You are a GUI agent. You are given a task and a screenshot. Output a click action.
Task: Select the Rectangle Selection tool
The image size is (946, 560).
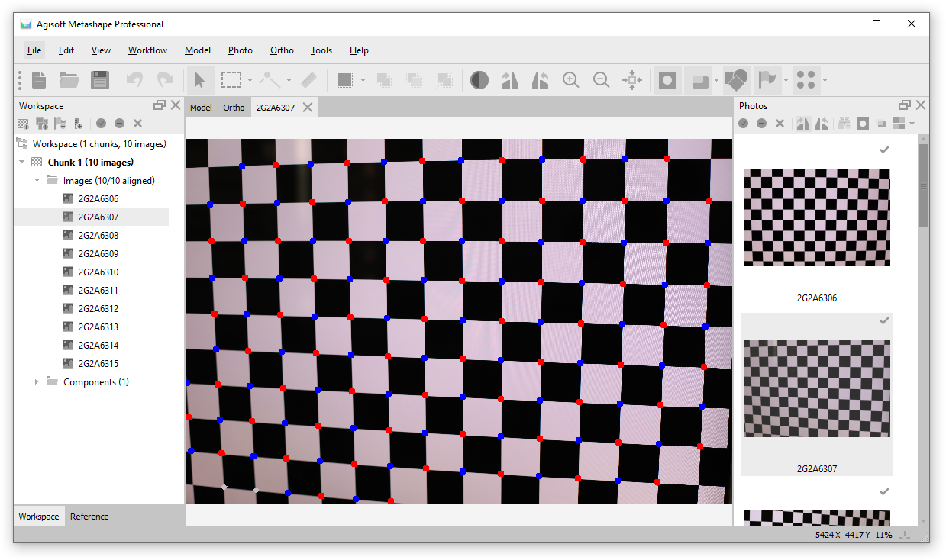231,79
